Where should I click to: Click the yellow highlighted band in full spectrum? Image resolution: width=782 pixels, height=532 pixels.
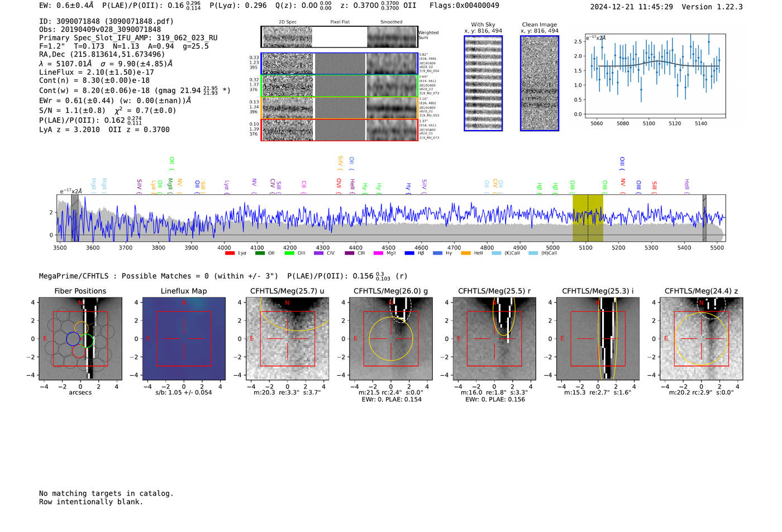coord(588,218)
